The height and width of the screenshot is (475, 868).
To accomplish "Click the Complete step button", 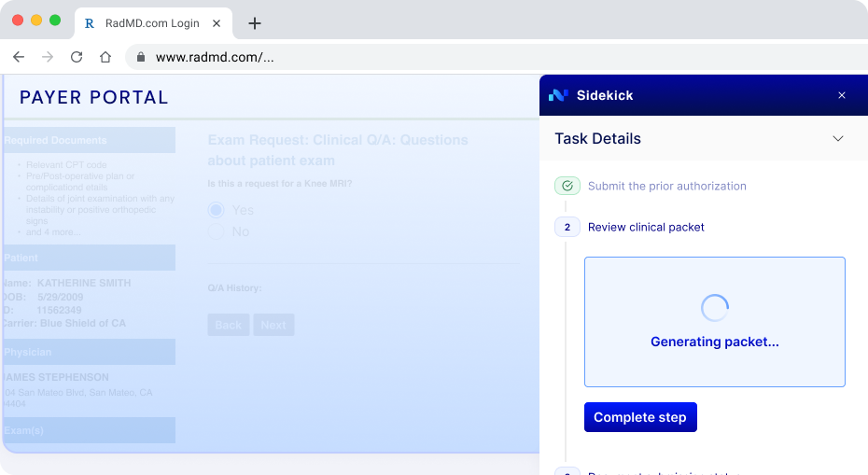I will 640,417.
